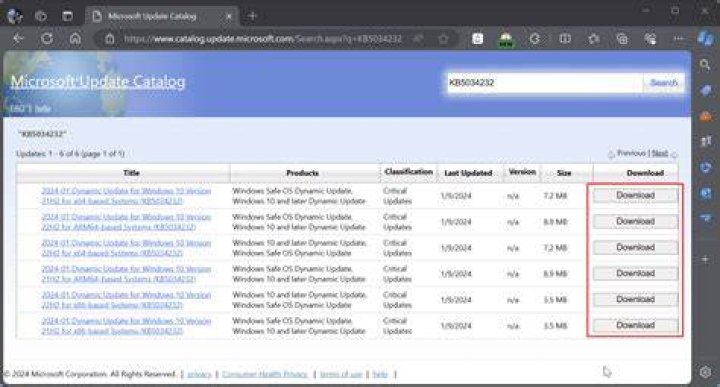Add page to favorites with star icon
Viewport: 720px width, 387px height.
coord(443,39)
